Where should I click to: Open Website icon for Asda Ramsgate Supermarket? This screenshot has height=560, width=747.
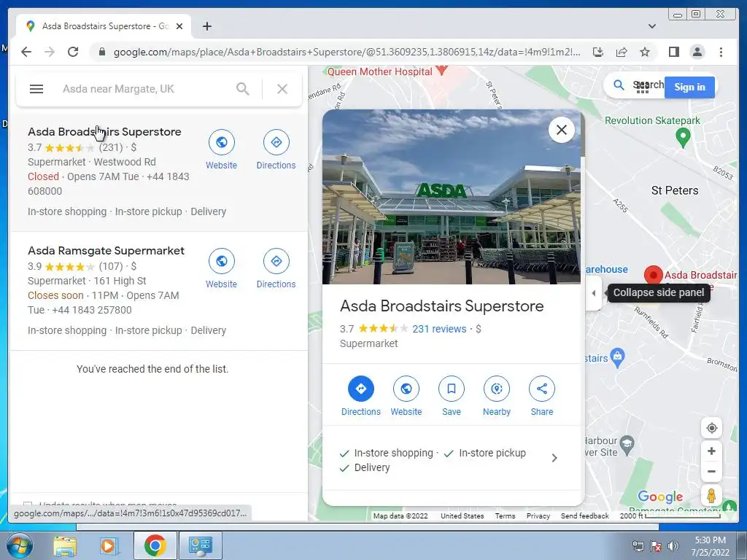222,261
